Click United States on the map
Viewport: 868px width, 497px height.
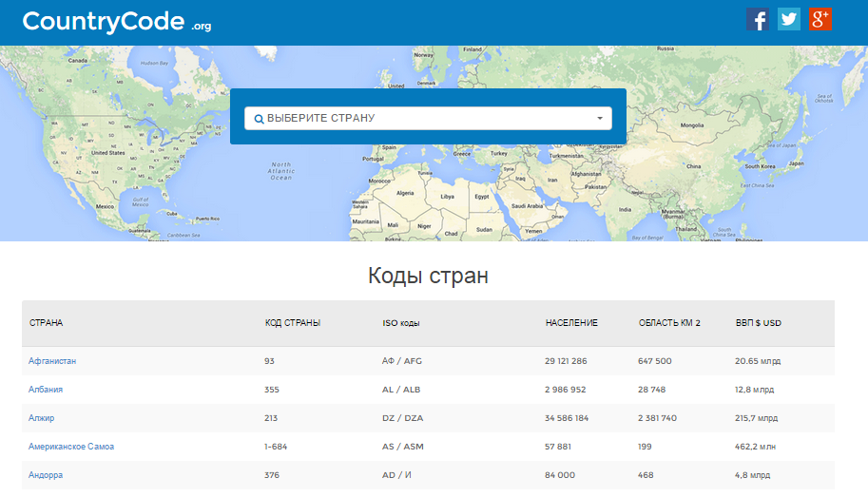click(107, 152)
